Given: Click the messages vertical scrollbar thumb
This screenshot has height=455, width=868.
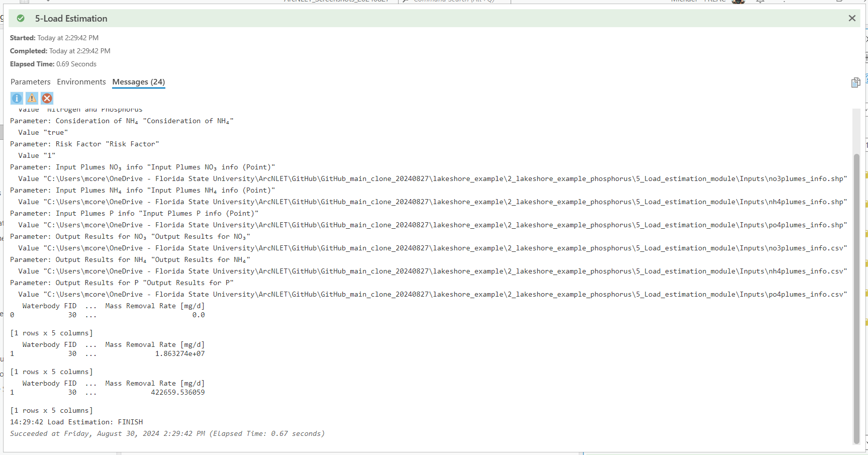Looking at the screenshot, I should (856, 299).
